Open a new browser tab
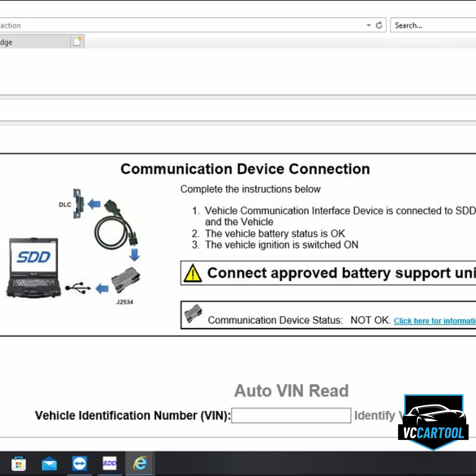This screenshot has height=476, width=476. pyautogui.click(x=77, y=42)
